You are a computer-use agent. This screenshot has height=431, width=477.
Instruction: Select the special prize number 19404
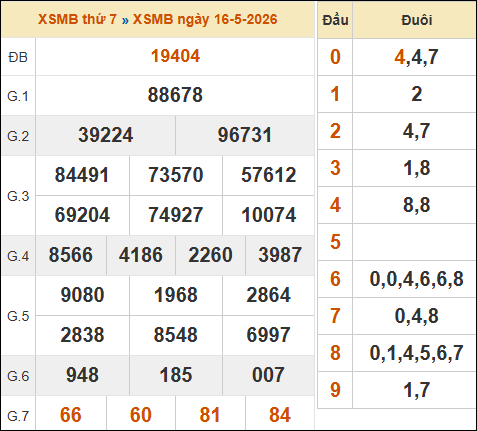click(x=175, y=56)
